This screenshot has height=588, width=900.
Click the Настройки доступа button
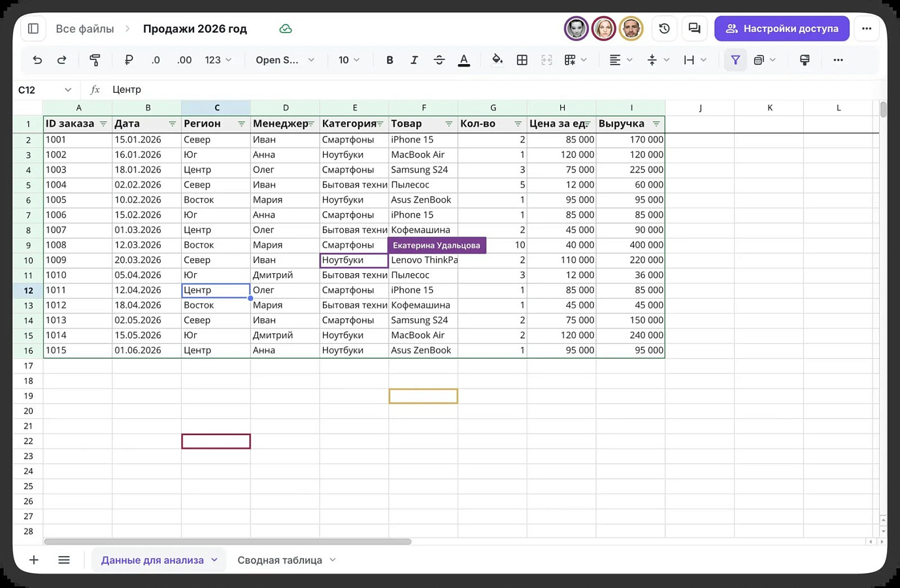coord(782,29)
